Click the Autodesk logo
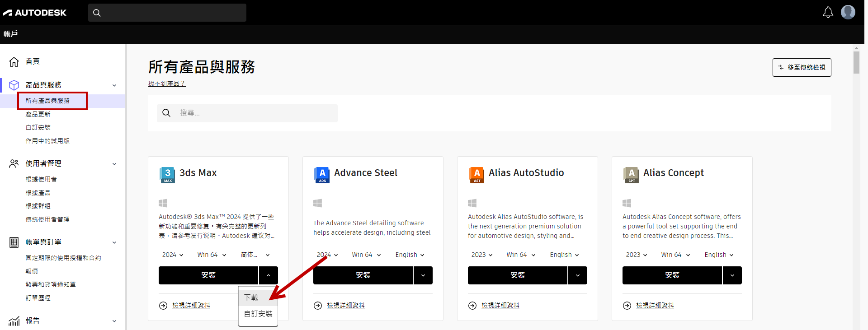 (x=35, y=13)
